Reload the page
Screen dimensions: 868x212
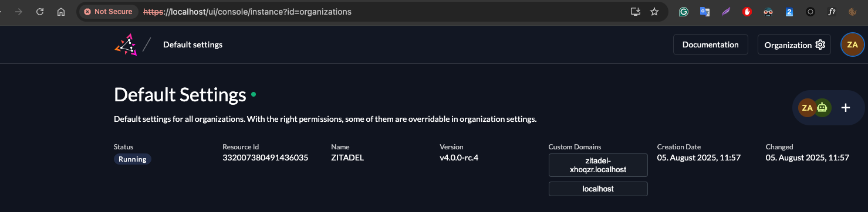(39, 12)
